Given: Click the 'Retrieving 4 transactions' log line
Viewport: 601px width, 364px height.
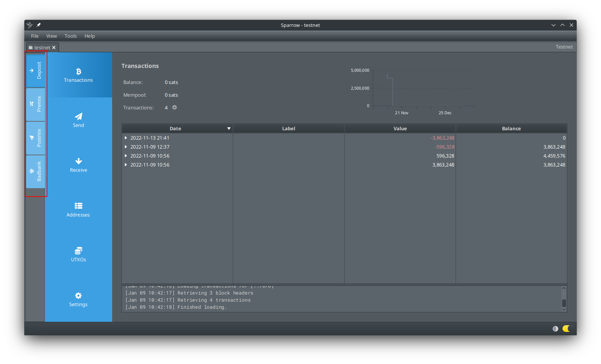Looking at the screenshot, I should (188, 300).
